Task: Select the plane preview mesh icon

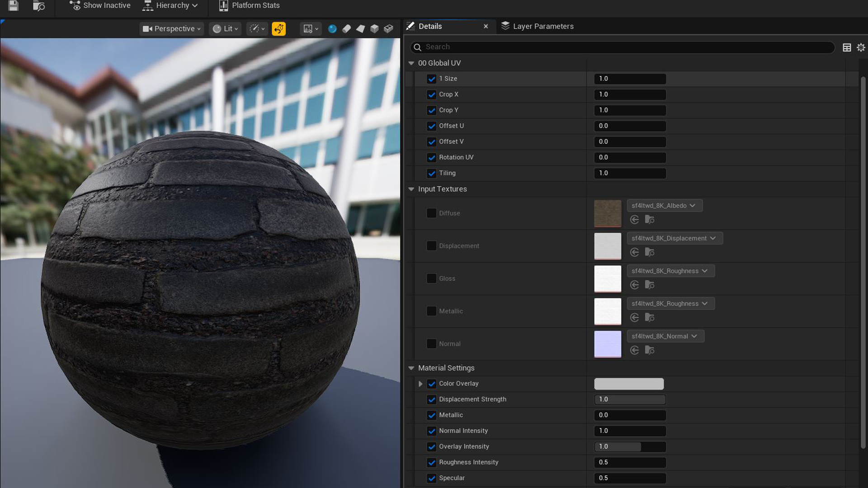Action: (x=360, y=29)
